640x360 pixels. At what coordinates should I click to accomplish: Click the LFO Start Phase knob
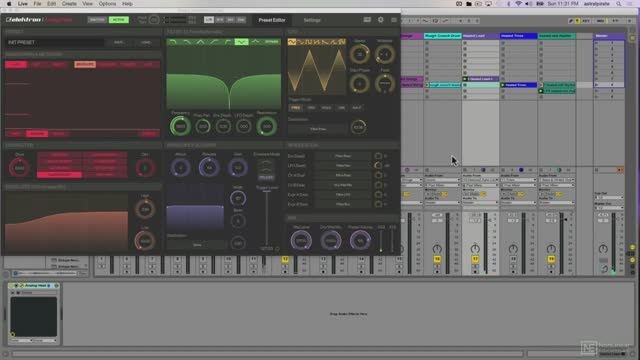click(x=360, y=84)
